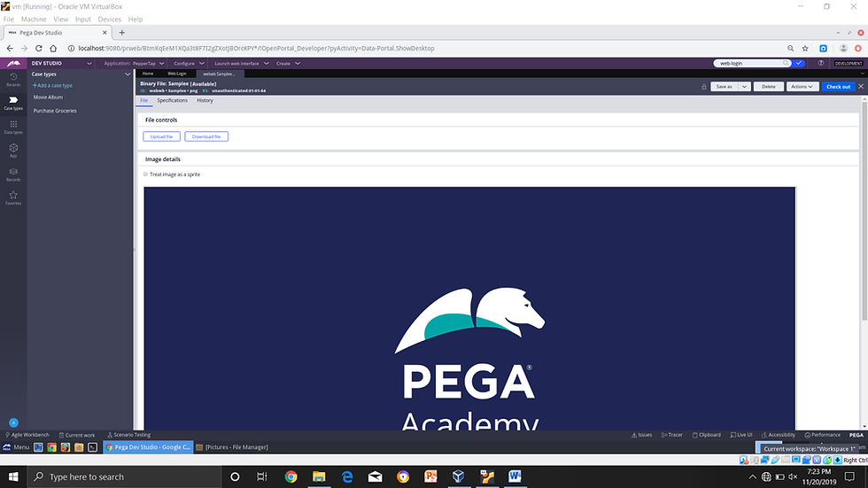Open the Configure menu dropdown

(x=189, y=64)
